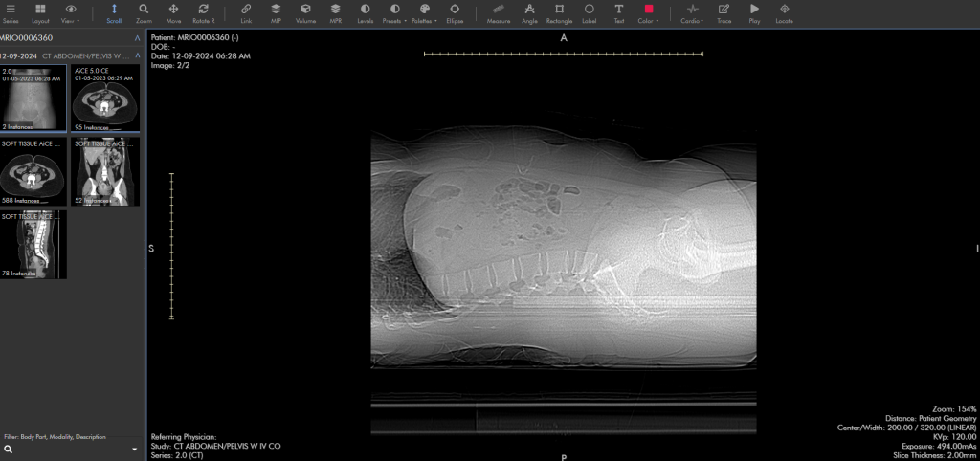Enable MIP rendering

(276, 13)
